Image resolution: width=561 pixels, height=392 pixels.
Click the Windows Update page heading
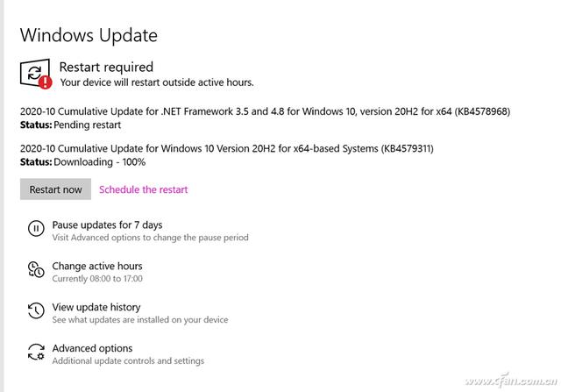click(x=89, y=35)
